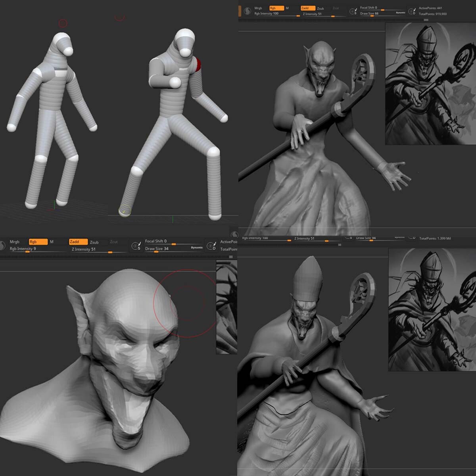Adjust Rgb Intensity 100 slider beside Draw Size 94
Viewport: 476px width, 476px height.
(x=266, y=239)
